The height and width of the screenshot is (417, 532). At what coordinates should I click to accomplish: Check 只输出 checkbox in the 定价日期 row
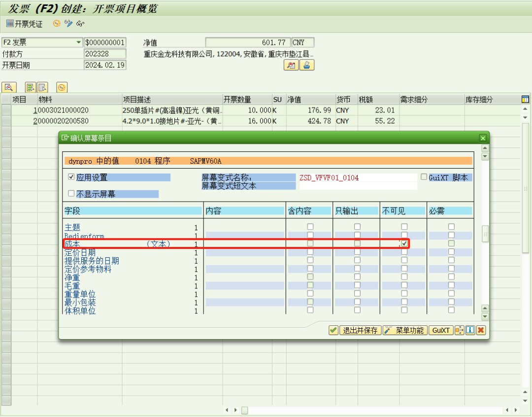357,251
